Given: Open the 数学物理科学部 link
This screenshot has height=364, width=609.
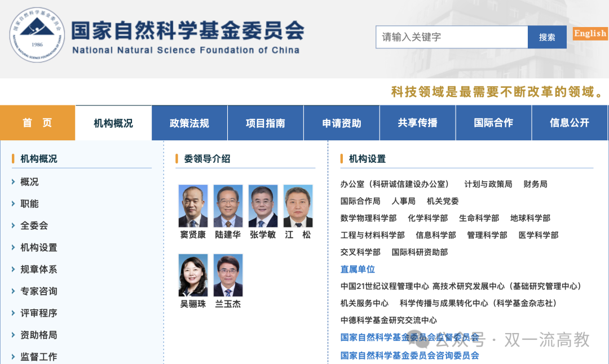Looking at the screenshot, I should tap(369, 218).
